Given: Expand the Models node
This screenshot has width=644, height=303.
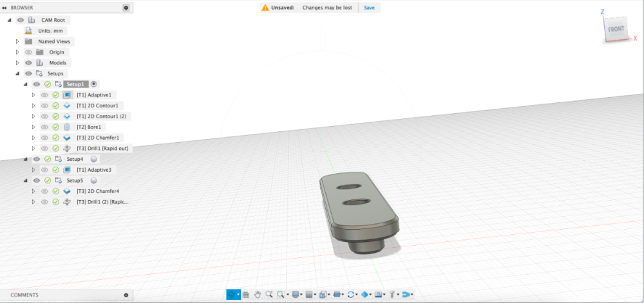Looking at the screenshot, I should pos(17,63).
